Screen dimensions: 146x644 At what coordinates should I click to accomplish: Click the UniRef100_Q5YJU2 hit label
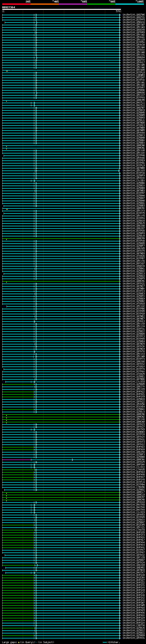point(134,306)
